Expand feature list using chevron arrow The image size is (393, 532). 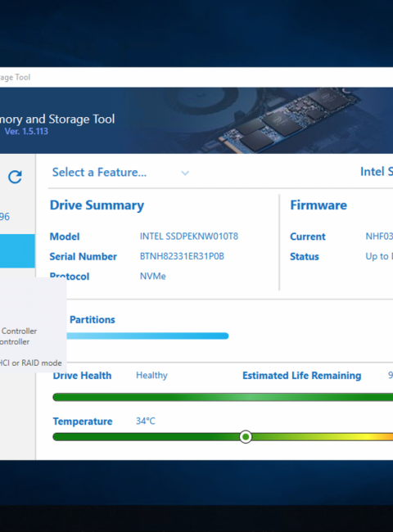185,173
